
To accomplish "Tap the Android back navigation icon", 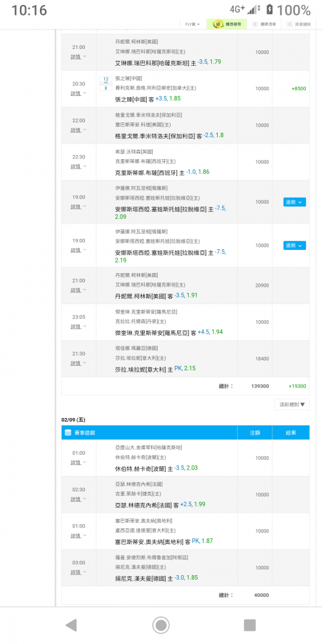I will coord(71,625).
